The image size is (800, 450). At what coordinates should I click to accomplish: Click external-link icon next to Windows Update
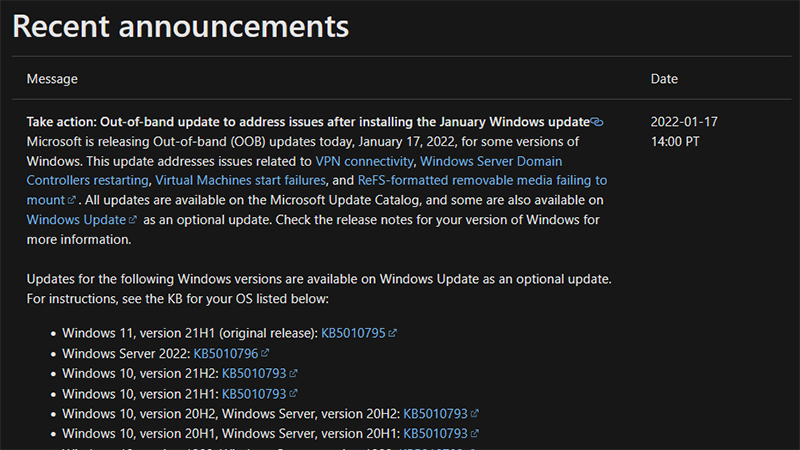133,220
